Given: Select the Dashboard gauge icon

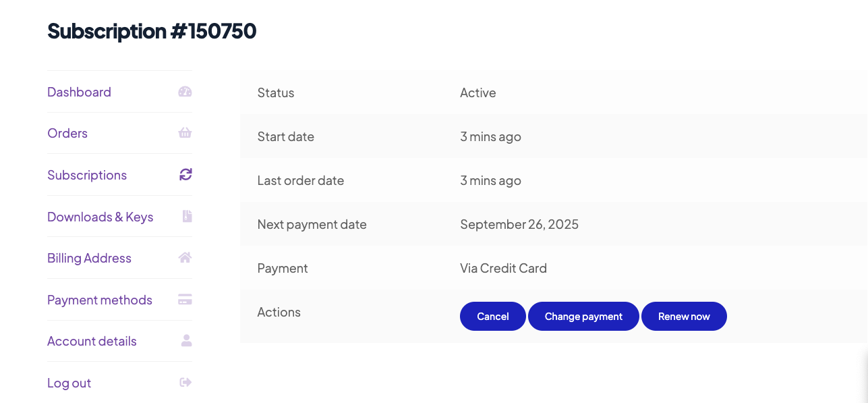Looking at the screenshot, I should 185,91.
